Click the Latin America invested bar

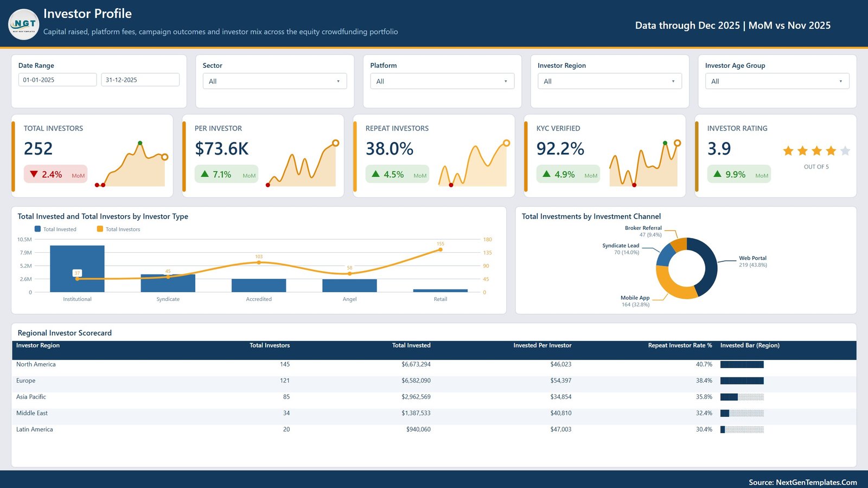pos(742,429)
